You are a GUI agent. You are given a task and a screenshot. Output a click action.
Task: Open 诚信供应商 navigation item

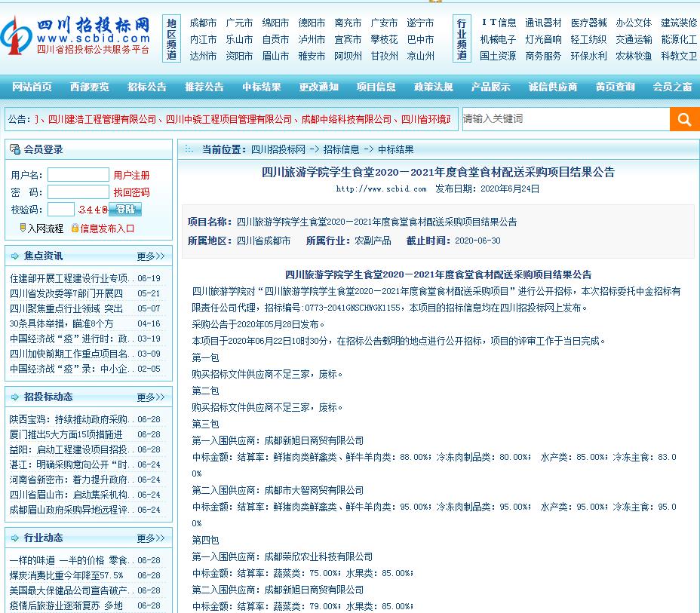point(553,87)
